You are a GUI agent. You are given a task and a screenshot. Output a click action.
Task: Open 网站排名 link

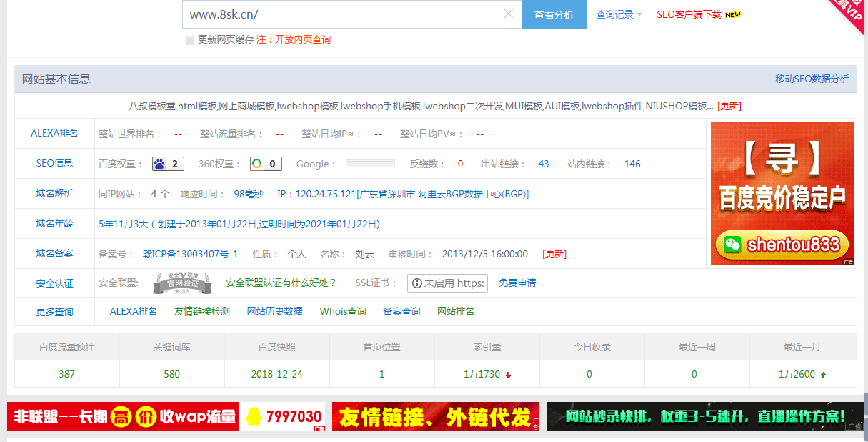[456, 312]
